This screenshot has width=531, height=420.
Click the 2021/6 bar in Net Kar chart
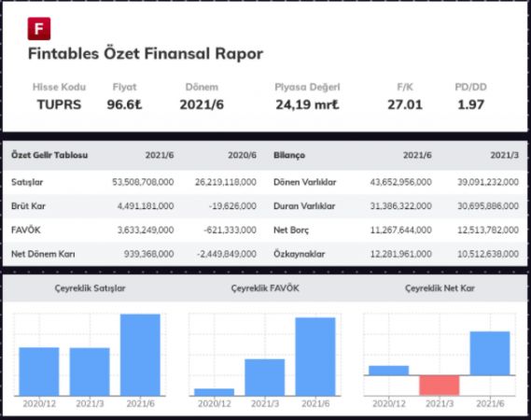[490, 354]
